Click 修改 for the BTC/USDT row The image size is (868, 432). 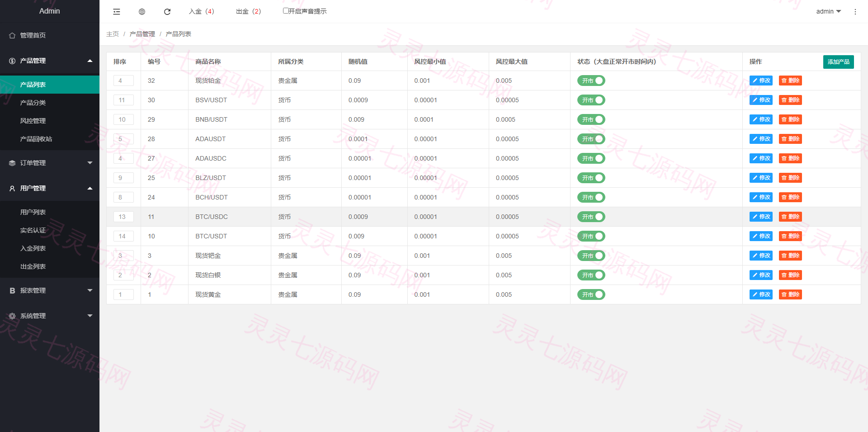(761, 236)
